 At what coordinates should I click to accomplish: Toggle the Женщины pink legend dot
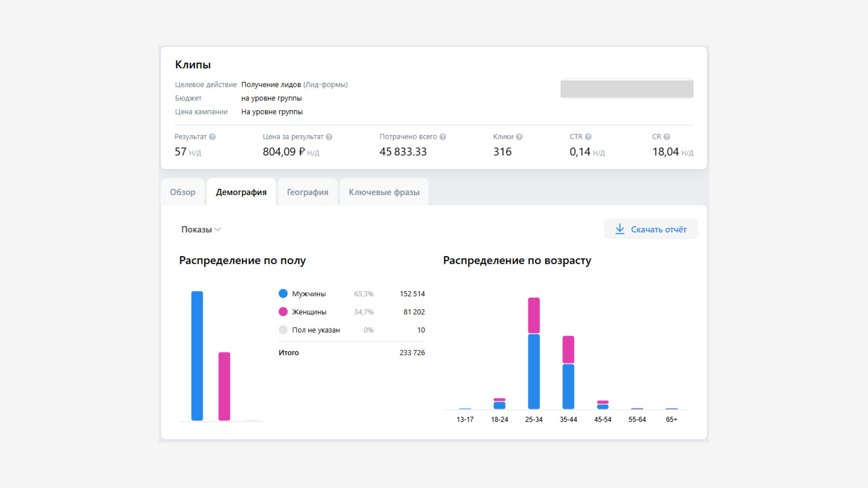click(283, 312)
